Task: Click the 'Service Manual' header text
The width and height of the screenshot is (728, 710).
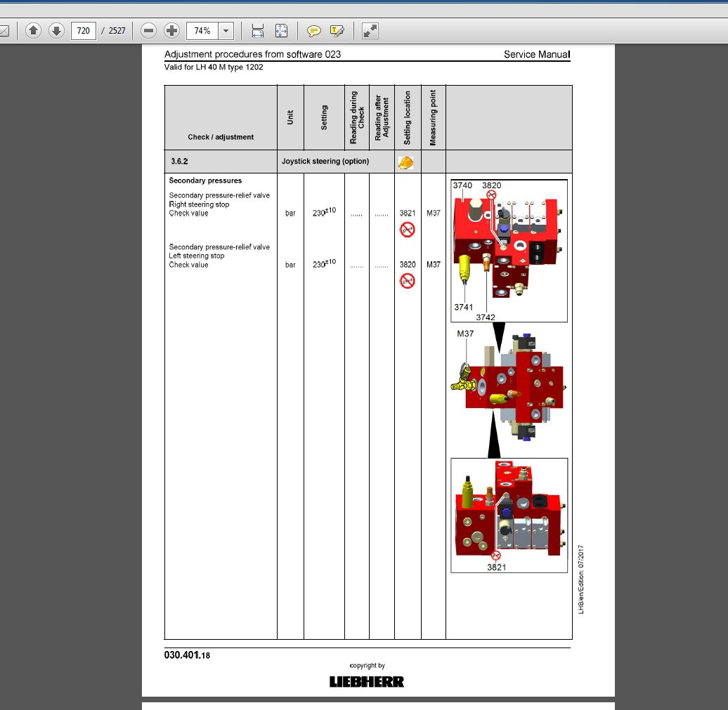Action: [537, 54]
